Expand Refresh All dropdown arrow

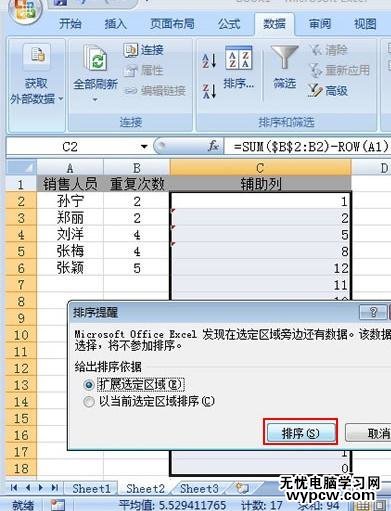click(x=95, y=99)
